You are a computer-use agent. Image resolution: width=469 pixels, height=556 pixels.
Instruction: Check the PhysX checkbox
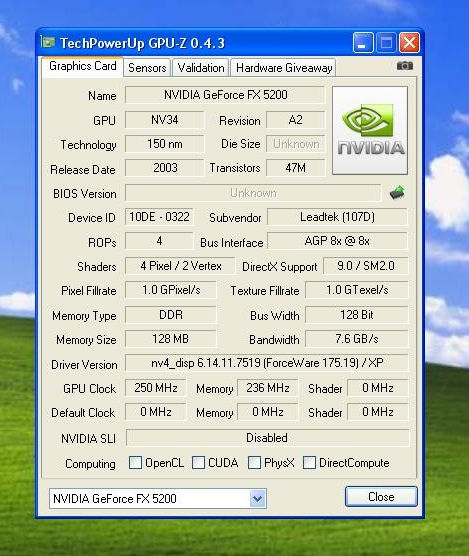tap(254, 462)
